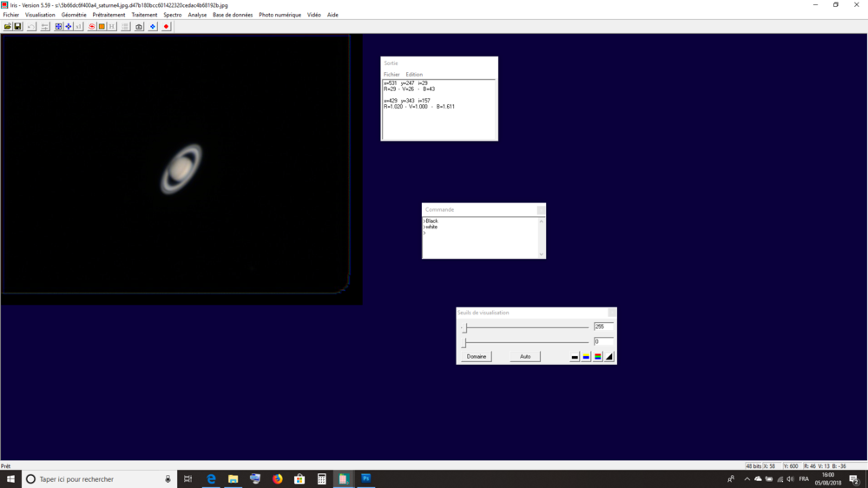Click the command list toolbar icon
The image size is (868, 488).
(126, 27)
